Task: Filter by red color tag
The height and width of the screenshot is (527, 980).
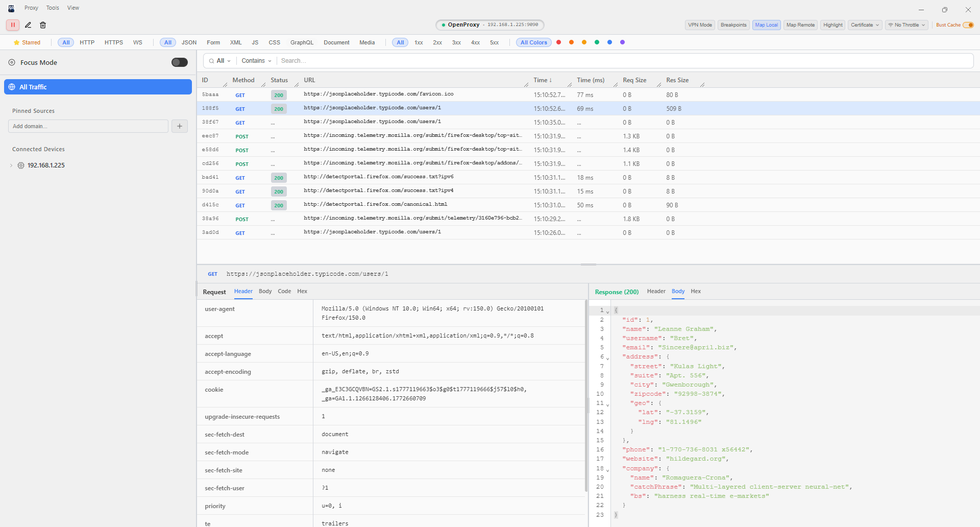Action: [559, 42]
